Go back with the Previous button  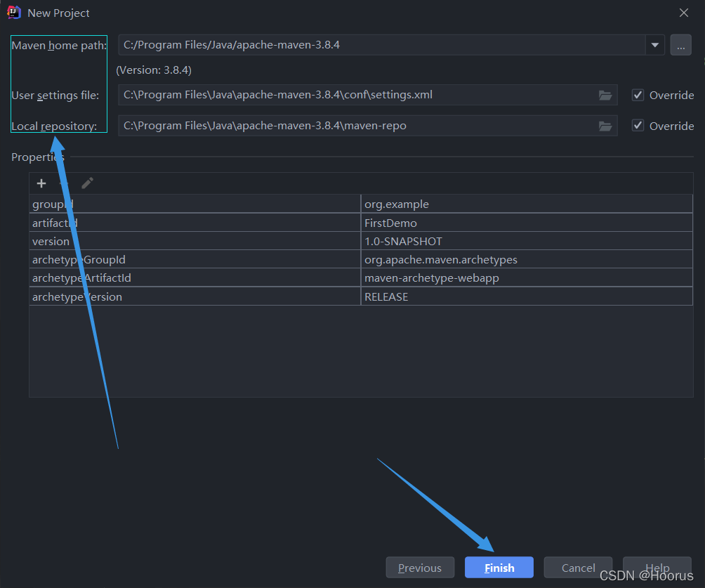pyautogui.click(x=420, y=568)
